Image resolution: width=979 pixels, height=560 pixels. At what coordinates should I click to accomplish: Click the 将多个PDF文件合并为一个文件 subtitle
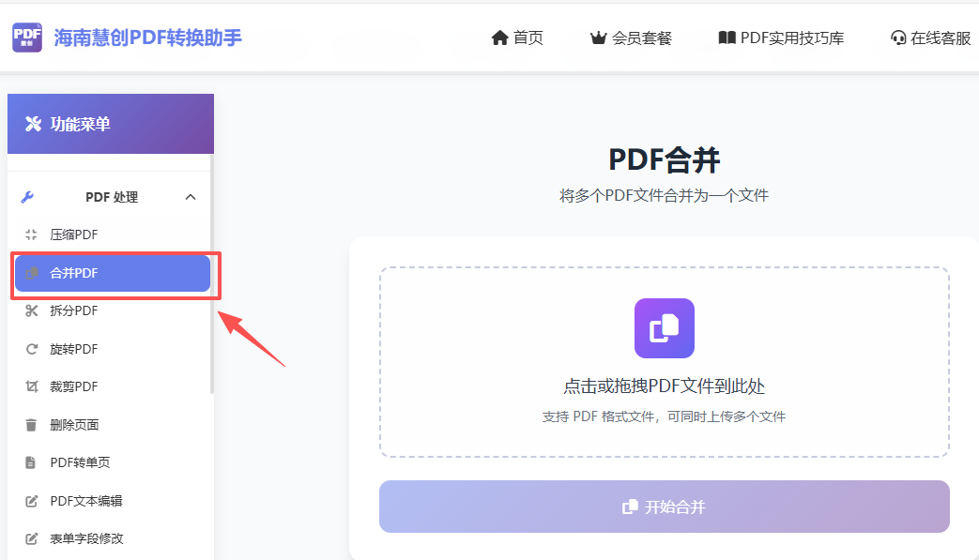coord(665,196)
